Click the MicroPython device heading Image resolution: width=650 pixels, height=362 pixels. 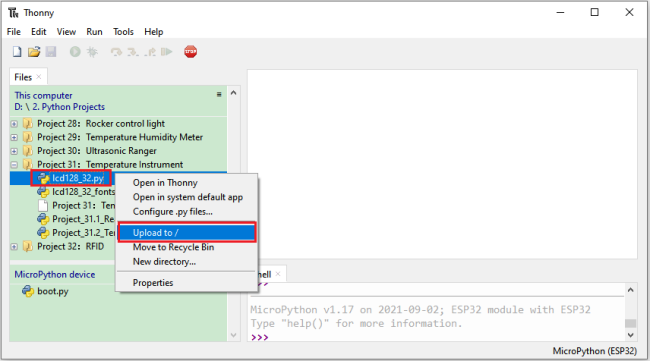pyautogui.click(x=55, y=275)
